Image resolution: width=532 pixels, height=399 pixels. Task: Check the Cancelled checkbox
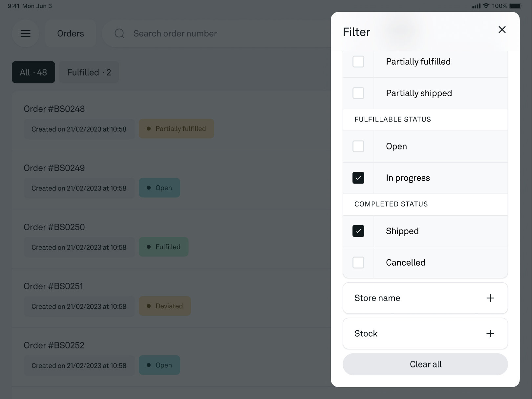(358, 263)
